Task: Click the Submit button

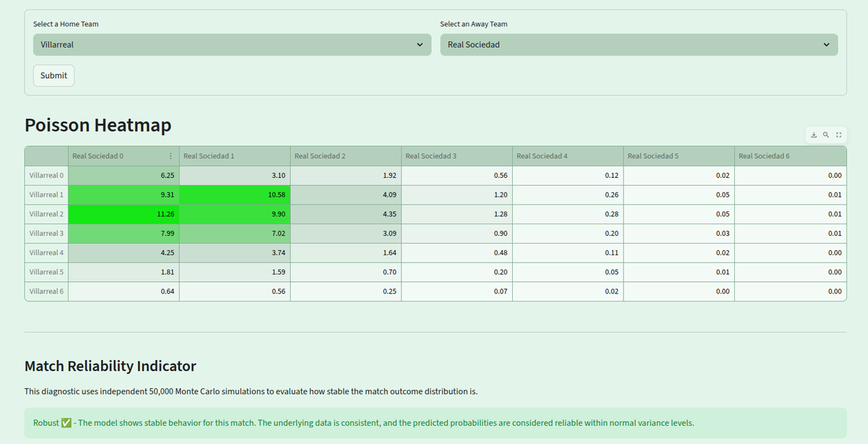Action: [54, 75]
